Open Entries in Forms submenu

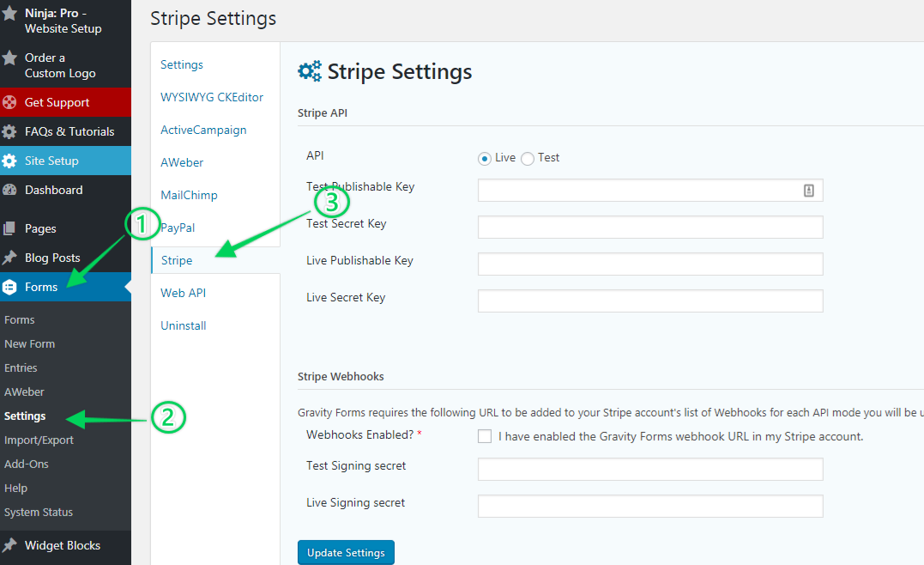coord(21,368)
